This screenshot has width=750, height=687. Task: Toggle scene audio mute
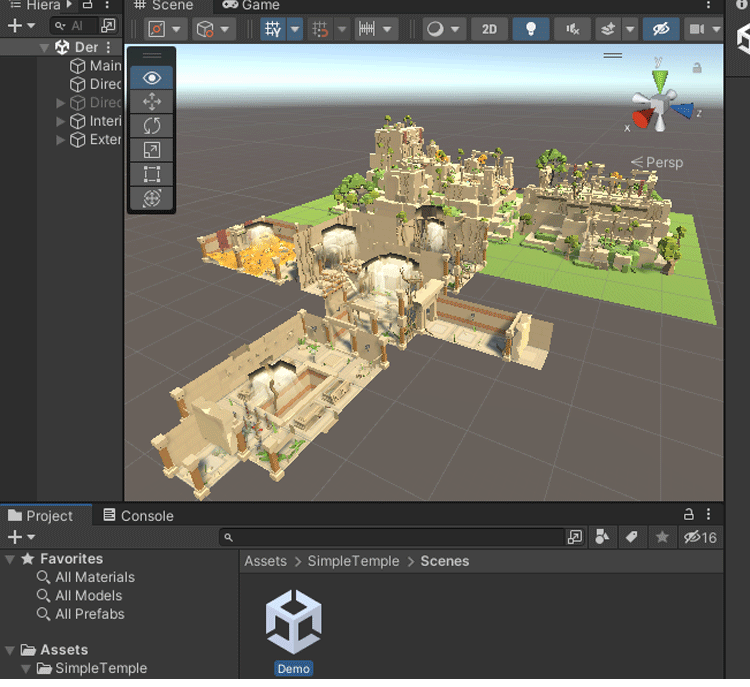(x=572, y=29)
